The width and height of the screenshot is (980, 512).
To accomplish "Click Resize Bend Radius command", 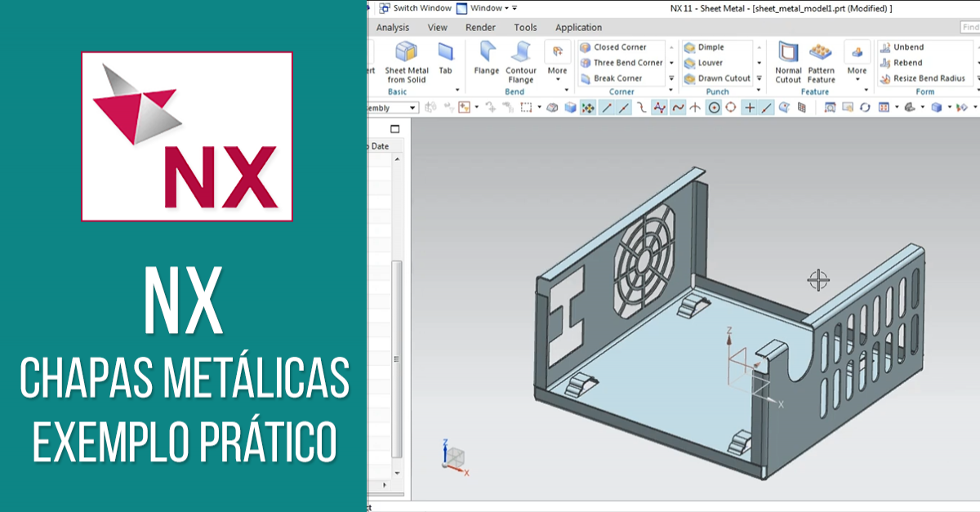I will point(922,78).
